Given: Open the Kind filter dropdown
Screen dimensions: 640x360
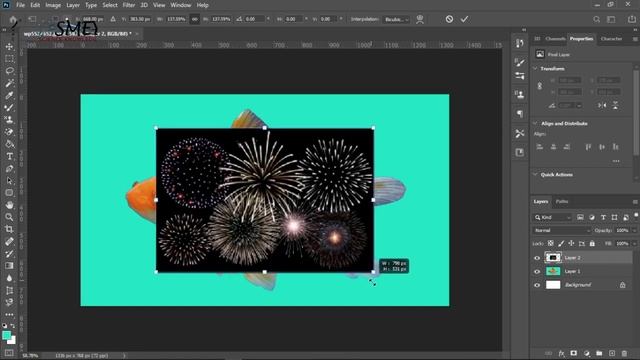Looking at the screenshot, I should coord(553,218).
